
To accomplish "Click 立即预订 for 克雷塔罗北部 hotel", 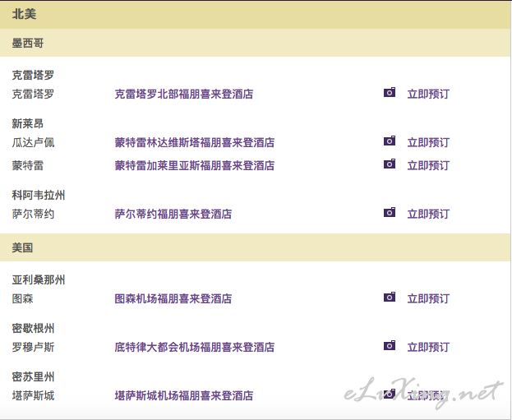I will pyautogui.click(x=428, y=94).
